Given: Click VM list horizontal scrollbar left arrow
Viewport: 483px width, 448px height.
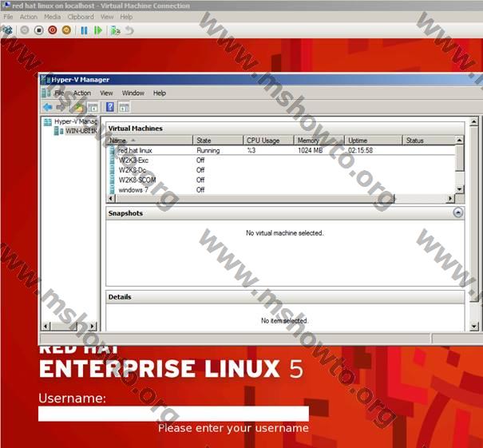Looking at the screenshot, I should (x=111, y=198).
